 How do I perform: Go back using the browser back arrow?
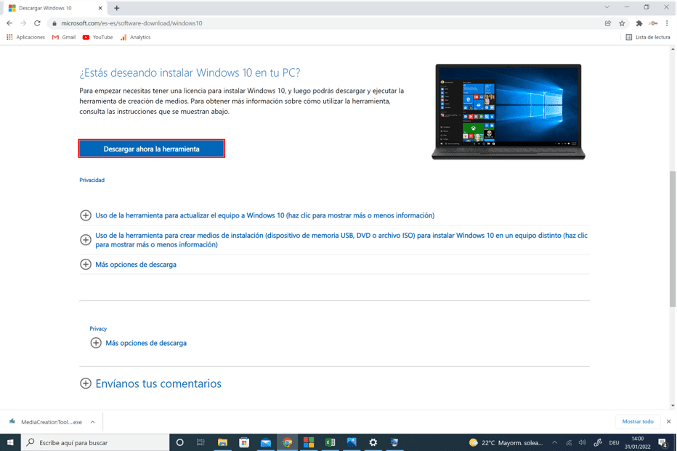point(9,22)
